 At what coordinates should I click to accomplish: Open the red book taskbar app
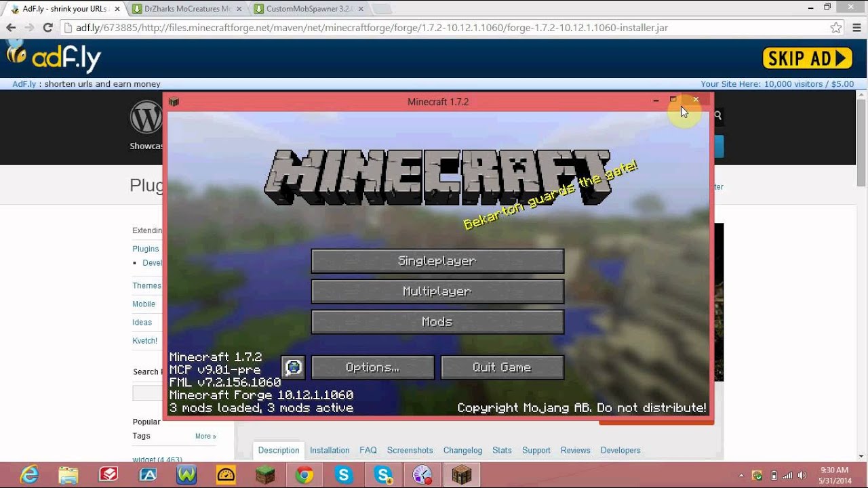pos(108,475)
